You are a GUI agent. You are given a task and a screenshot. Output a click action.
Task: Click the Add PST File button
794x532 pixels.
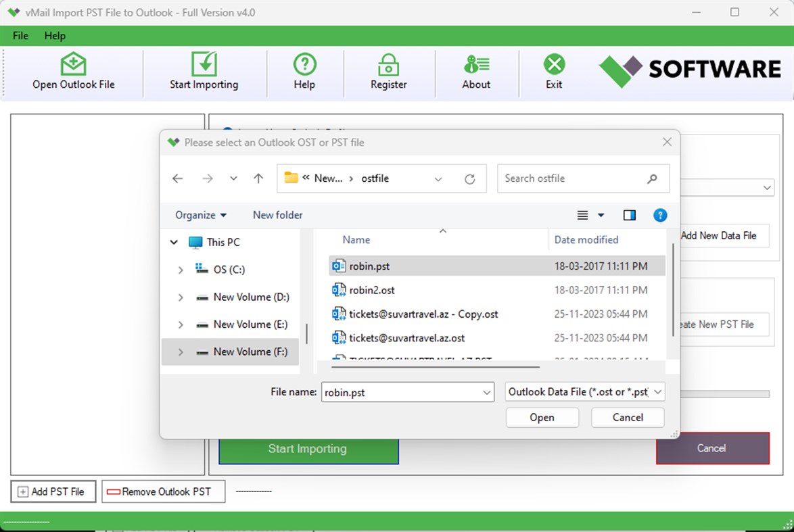[53, 491]
